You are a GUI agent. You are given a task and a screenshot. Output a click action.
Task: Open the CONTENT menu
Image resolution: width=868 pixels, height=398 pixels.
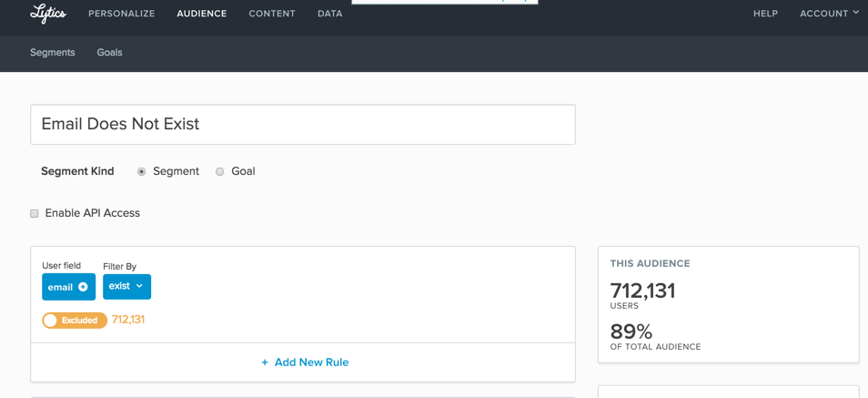[x=272, y=14]
